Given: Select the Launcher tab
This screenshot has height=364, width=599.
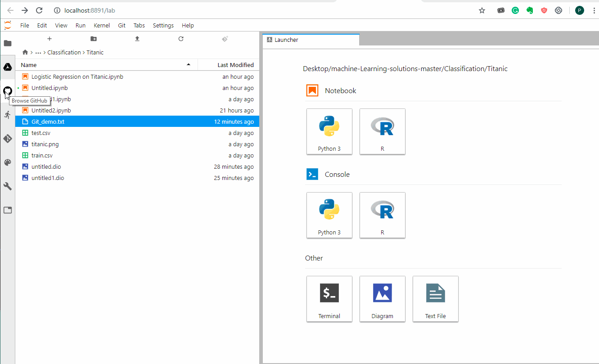Looking at the screenshot, I should coord(287,40).
